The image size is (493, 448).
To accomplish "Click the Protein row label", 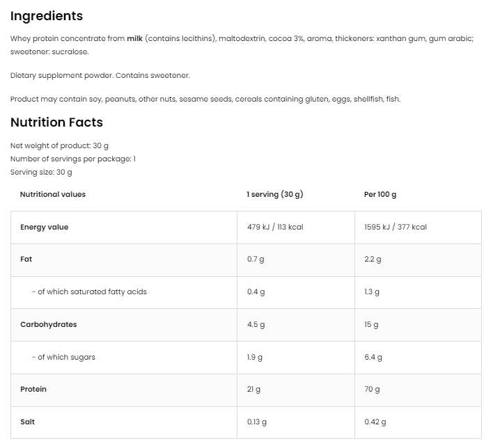I will pyautogui.click(x=33, y=390).
